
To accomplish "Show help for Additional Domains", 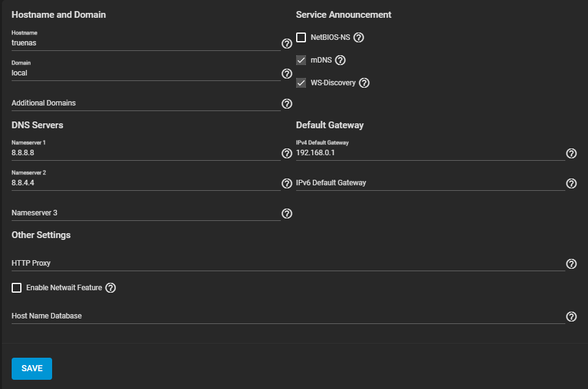I will pos(286,104).
